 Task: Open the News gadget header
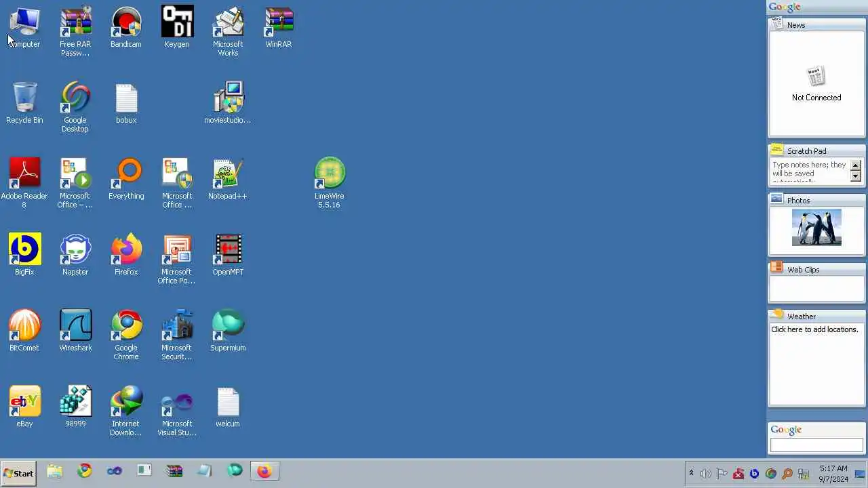816,24
